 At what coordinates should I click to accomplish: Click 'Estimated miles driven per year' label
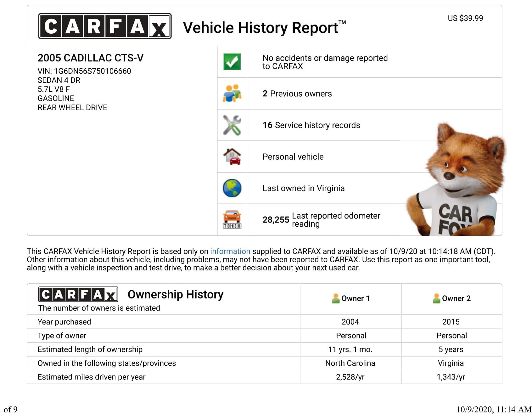click(x=91, y=377)
